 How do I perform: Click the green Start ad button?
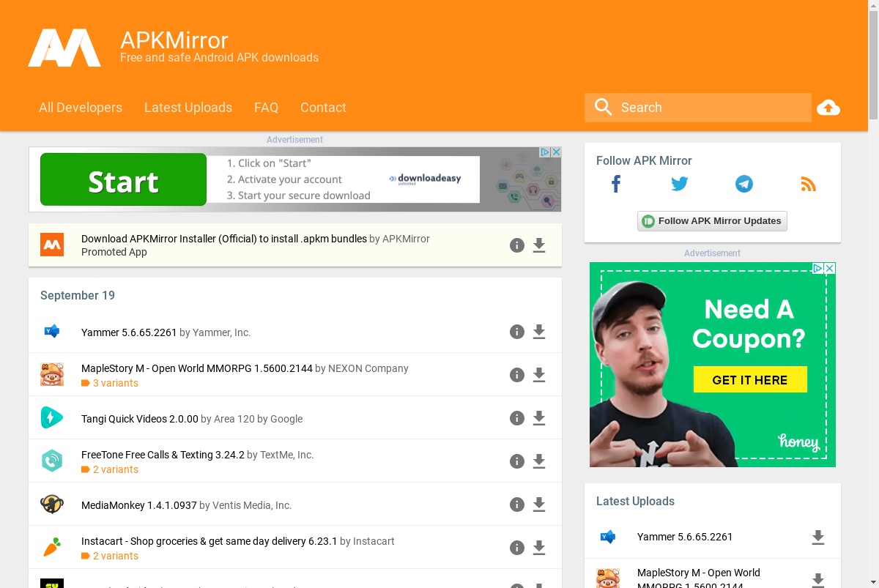[123, 179]
